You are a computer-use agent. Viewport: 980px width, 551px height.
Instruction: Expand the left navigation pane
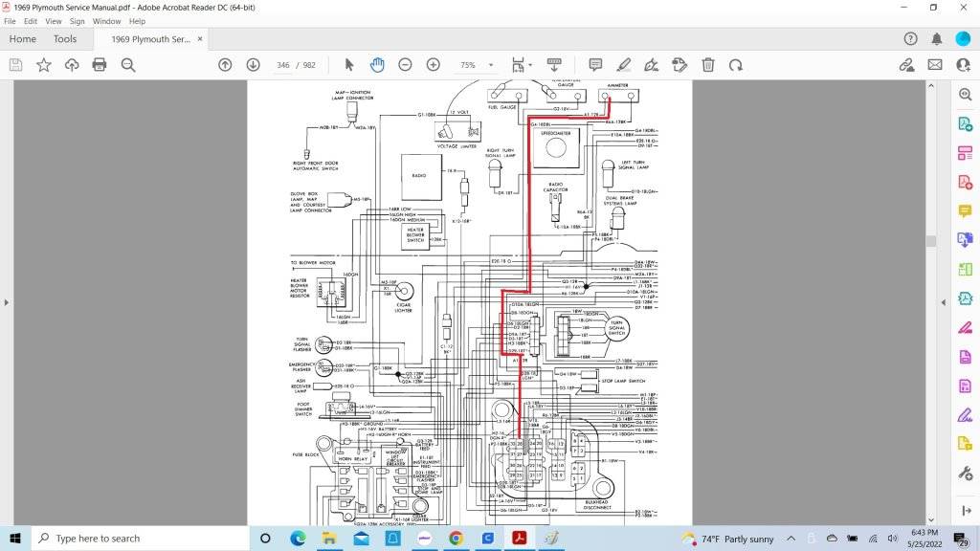point(6,302)
